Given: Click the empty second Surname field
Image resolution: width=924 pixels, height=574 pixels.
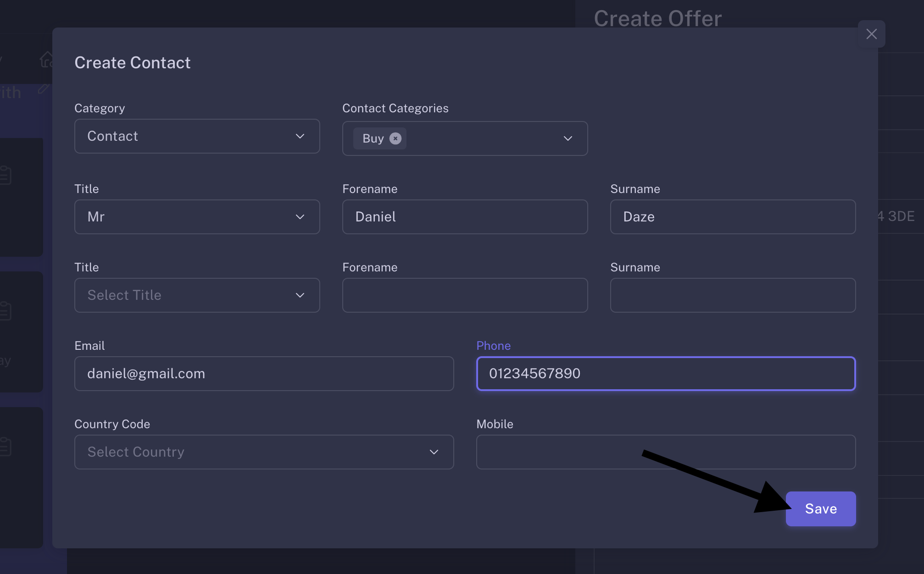Looking at the screenshot, I should pyautogui.click(x=733, y=295).
